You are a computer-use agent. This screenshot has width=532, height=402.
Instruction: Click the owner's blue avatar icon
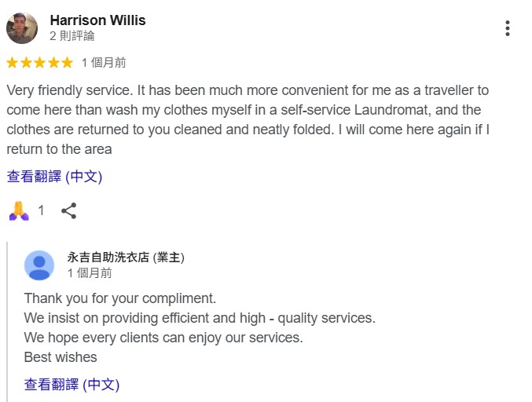[39, 265]
